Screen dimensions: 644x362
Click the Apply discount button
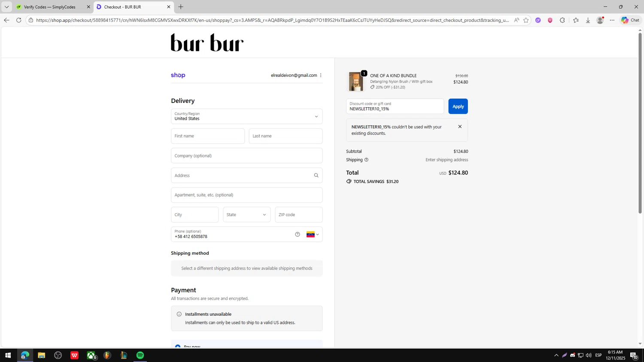(458, 106)
